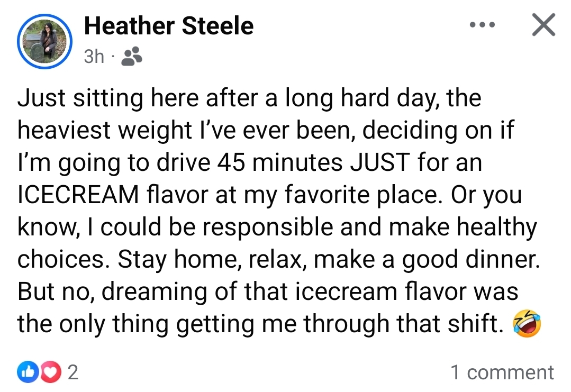This screenshot has width=571, height=392.
Task: Click the words 'favorite place' in the post
Action: coord(361,195)
